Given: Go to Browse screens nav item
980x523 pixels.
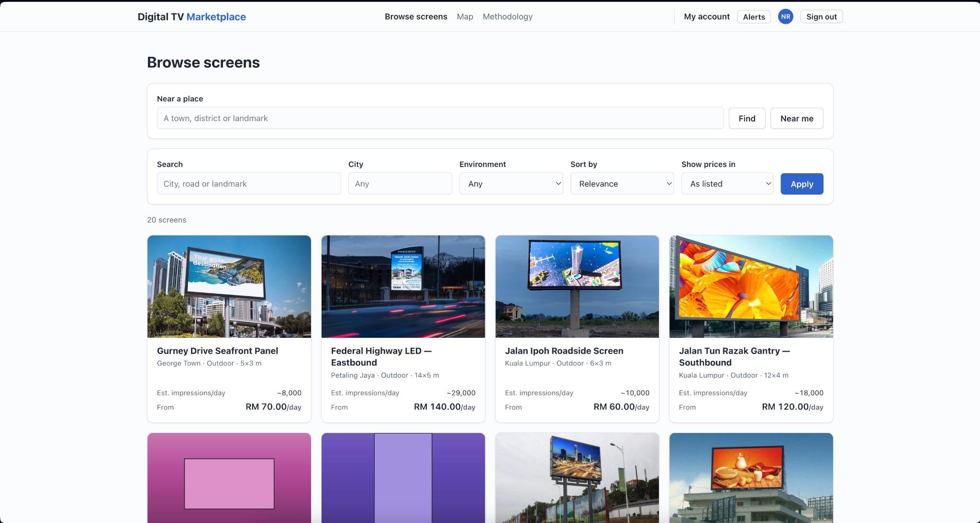Looking at the screenshot, I should [x=416, y=17].
